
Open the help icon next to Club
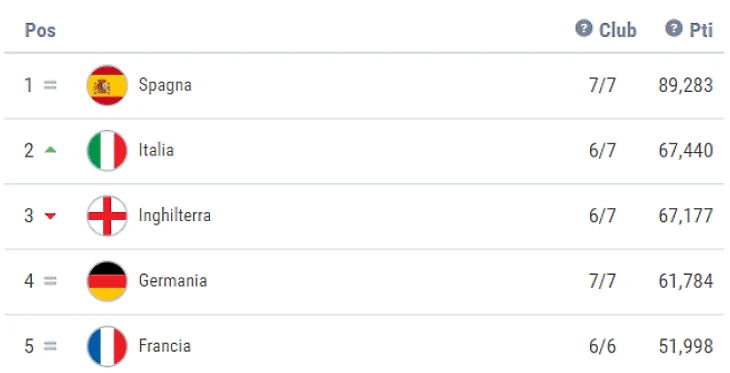click(584, 28)
